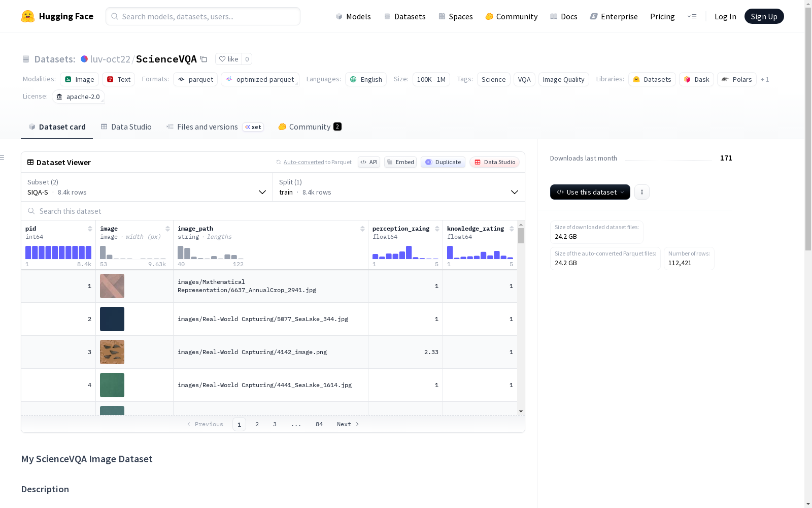Image resolution: width=812 pixels, height=508 pixels.
Task: Open Community in the top navigation
Action: [512, 16]
